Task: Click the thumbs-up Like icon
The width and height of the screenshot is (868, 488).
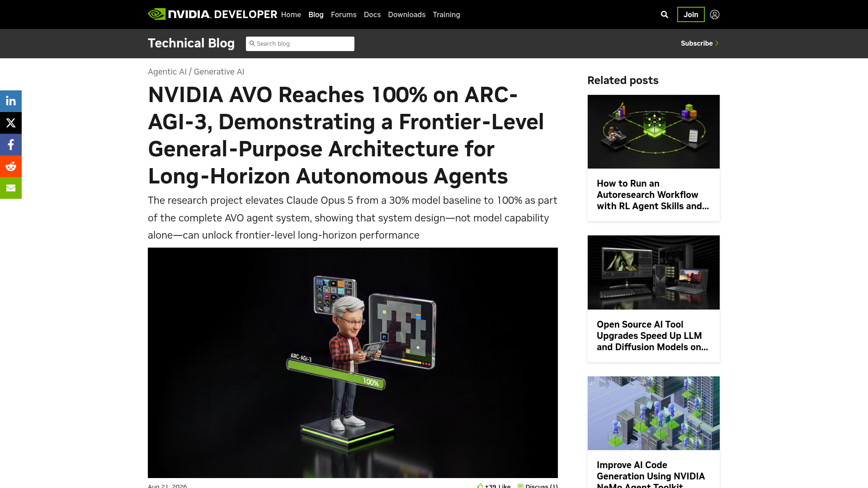Action: (480, 486)
